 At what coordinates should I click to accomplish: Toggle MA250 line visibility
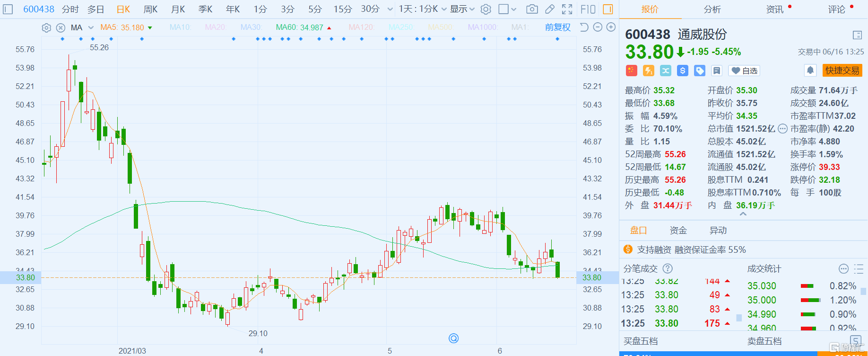click(x=401, y=27)
